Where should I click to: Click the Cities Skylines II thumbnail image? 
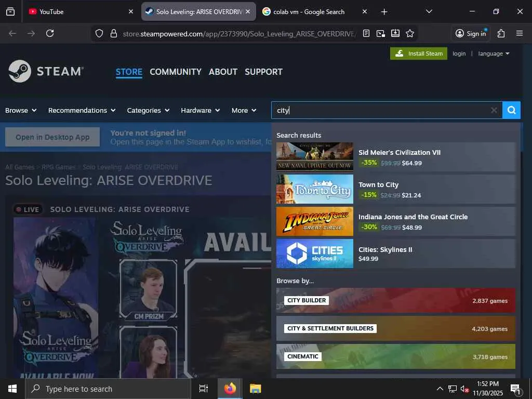(314, 254)
